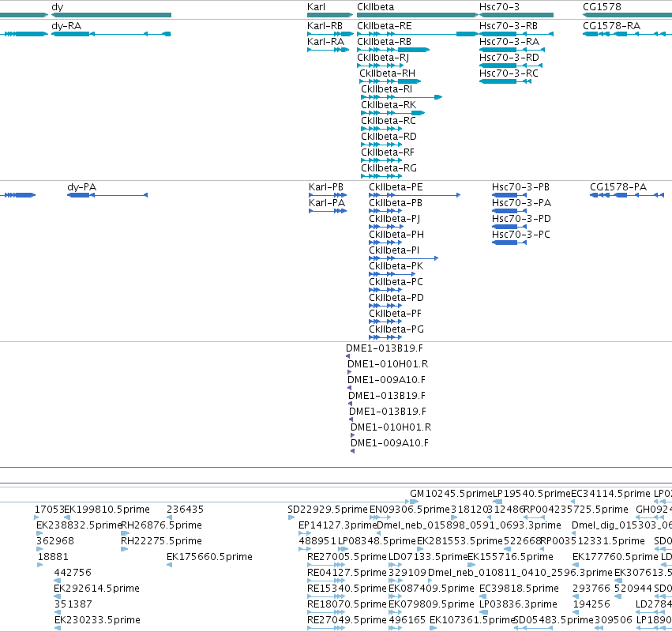
Task: Click the EK230233.5prime EST label
Action: tap(97, 620)
